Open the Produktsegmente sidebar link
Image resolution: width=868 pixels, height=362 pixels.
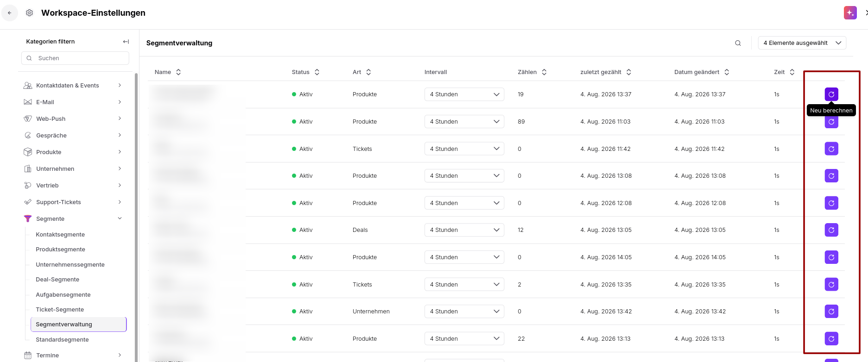[60, 250]
